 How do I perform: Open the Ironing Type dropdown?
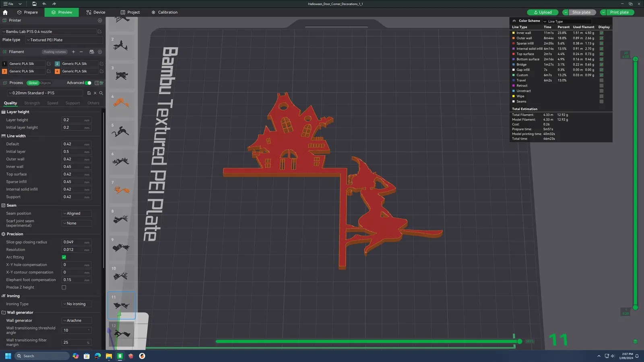[76, 304]
